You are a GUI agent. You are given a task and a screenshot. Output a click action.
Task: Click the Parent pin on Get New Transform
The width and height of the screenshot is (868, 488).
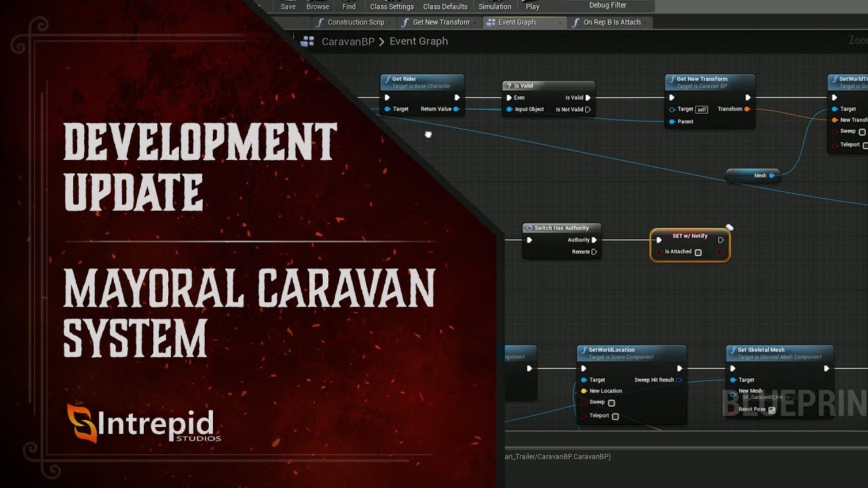pos(672,122)
